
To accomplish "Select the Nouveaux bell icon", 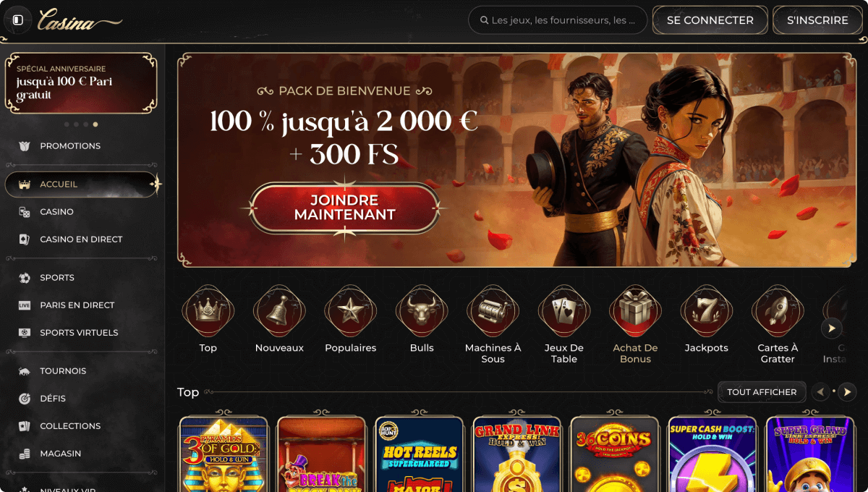I will pyautogui.click(x=279, y=311).
